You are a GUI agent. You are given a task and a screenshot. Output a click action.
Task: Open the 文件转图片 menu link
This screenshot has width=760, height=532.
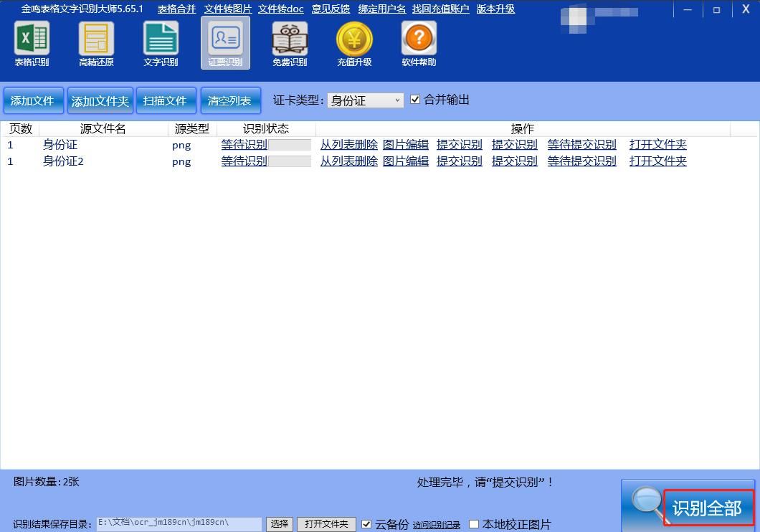[228, 9]
